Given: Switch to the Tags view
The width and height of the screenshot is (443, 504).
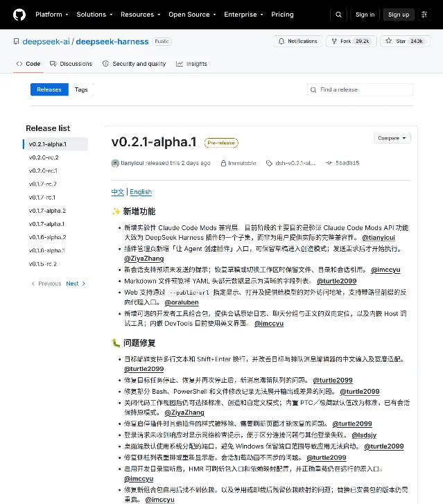Looking at the screenshot, I should click(81, 89).
